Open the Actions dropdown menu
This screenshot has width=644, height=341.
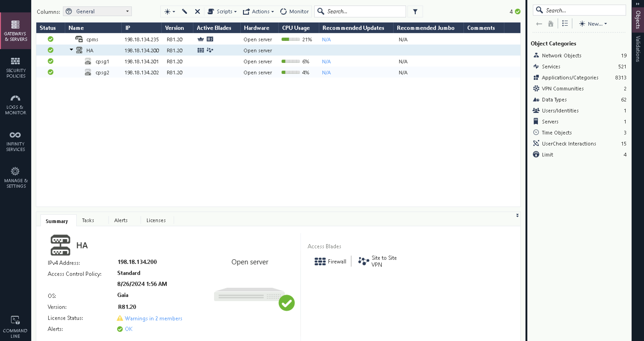258,11
